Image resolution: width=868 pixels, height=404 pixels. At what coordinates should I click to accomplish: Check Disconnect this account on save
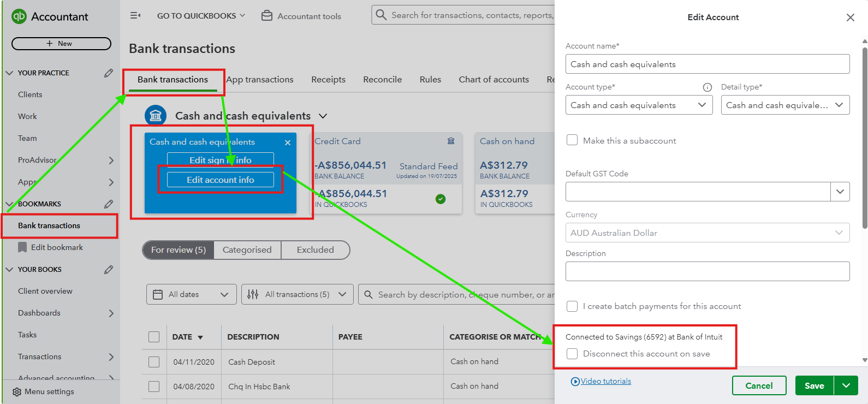572,353
